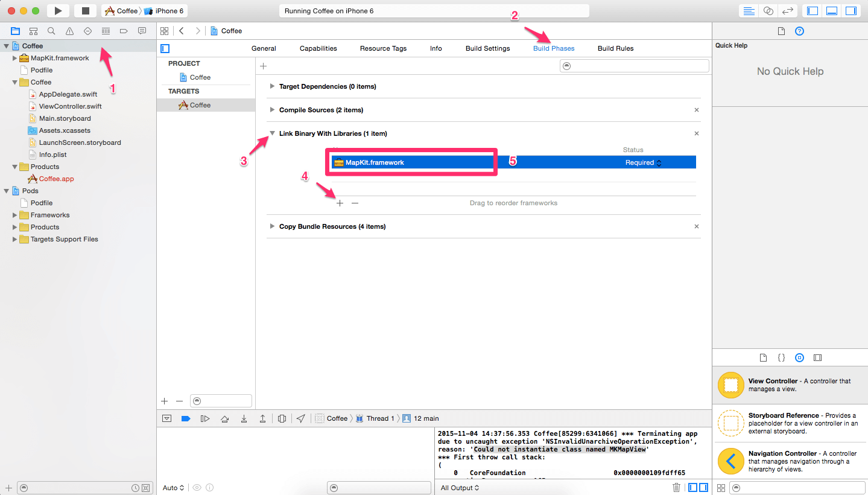Viewport: 868px width, 495px height.
Task: Toggle breakpoints activation in debug bar
Action: point(186,418)
